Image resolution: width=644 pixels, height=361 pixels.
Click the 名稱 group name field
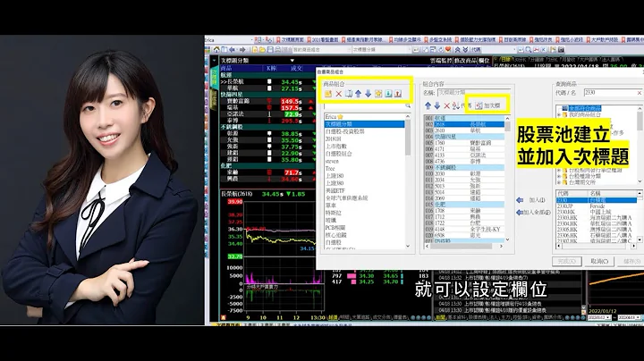(473, 92)
